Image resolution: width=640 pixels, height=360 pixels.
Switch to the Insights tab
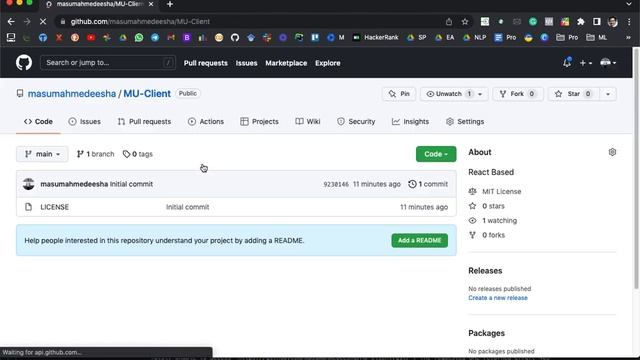411,122
